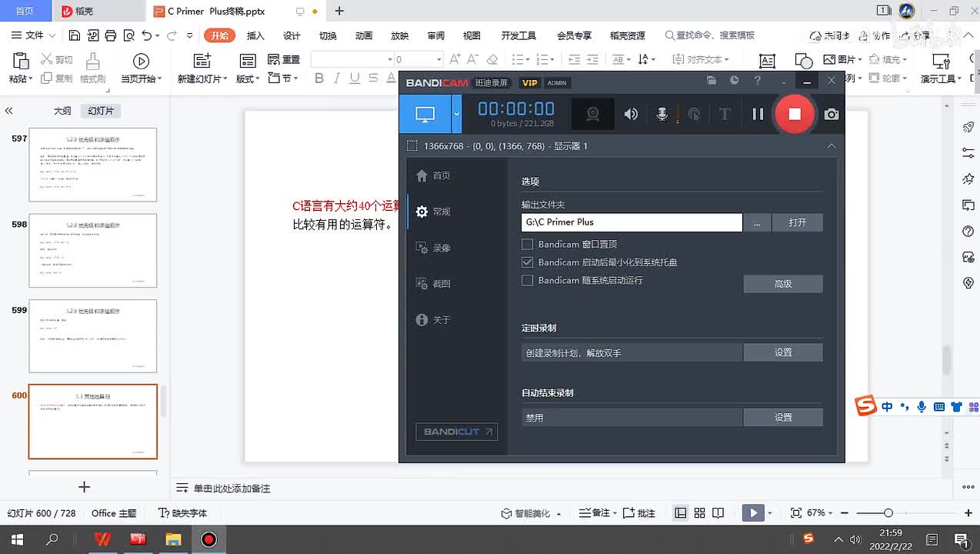Viewport: 980px width, 554px height.
Task: Open the 高级 advanced settings button
Action: tap(783, 284)
